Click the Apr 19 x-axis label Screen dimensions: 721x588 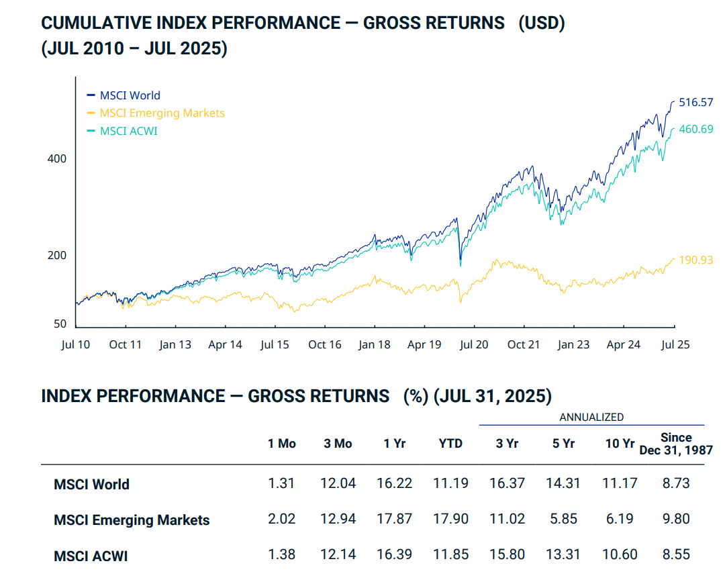coord(424,345)
